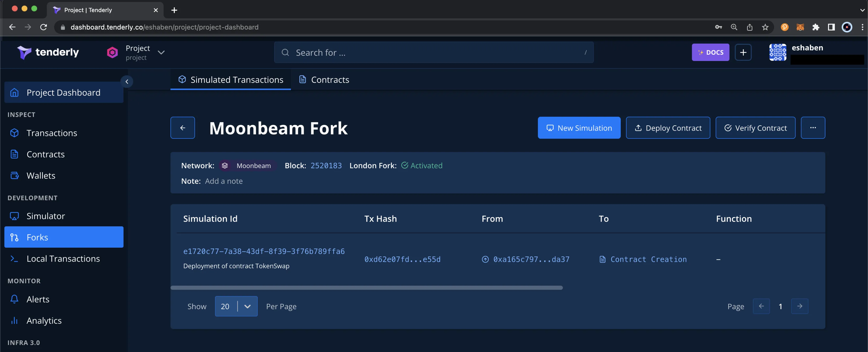Open From address 0xa165c797...da37
Screen dimensions: 868x352
click(531, 259)
